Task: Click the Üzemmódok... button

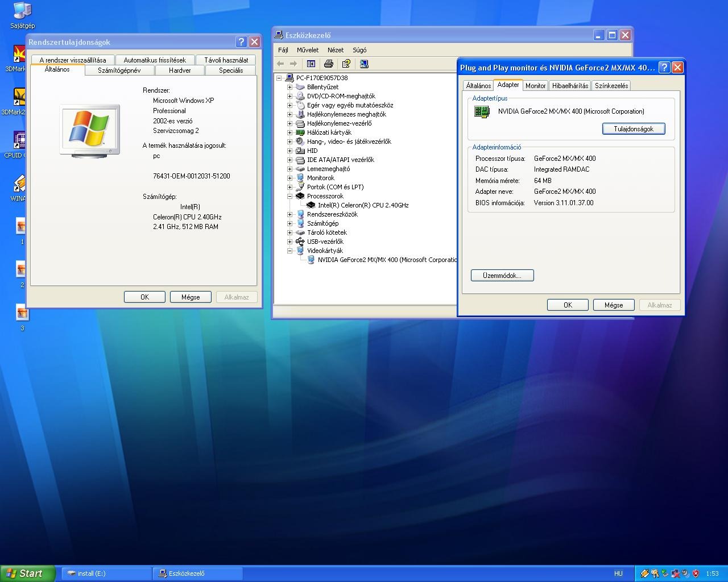Action: (502, 276)
